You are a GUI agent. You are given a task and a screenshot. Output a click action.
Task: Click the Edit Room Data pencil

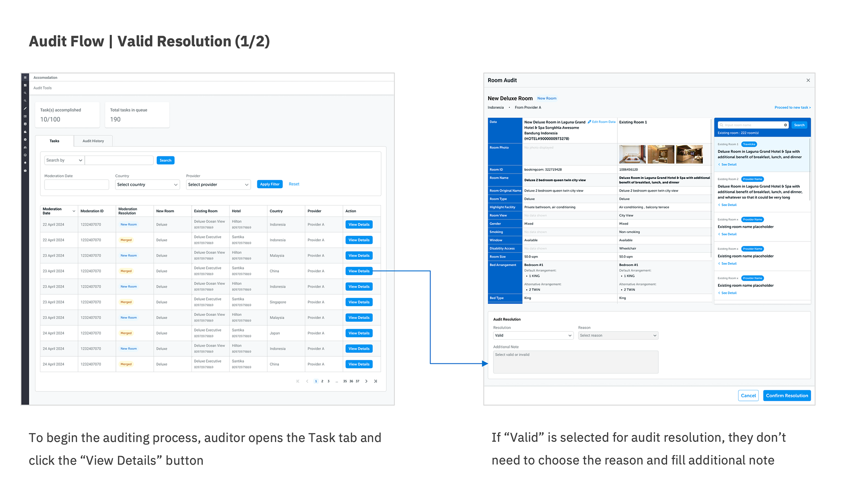[590, 122]
